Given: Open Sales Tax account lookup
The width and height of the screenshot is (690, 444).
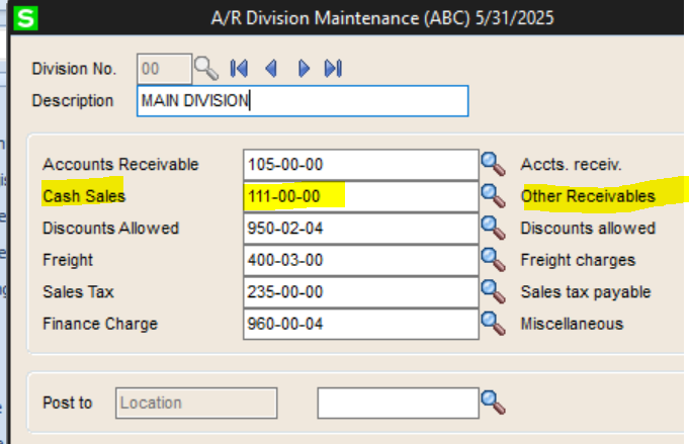Looking at the screenshot, I should (x=493, y=292).
